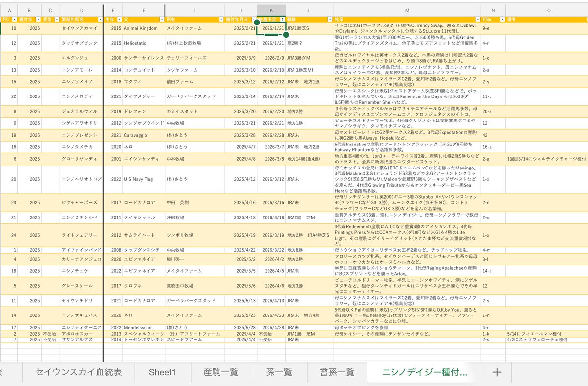This screenshot has width=588, height=386.
Task: Select the JRA1勝芝S record cell
Action: click(x=309, y=28)
